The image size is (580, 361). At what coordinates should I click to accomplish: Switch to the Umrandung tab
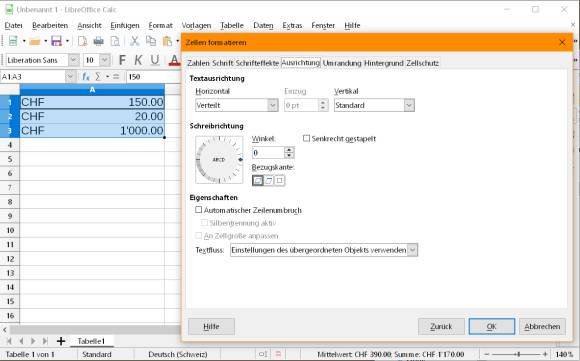(342, 63)
